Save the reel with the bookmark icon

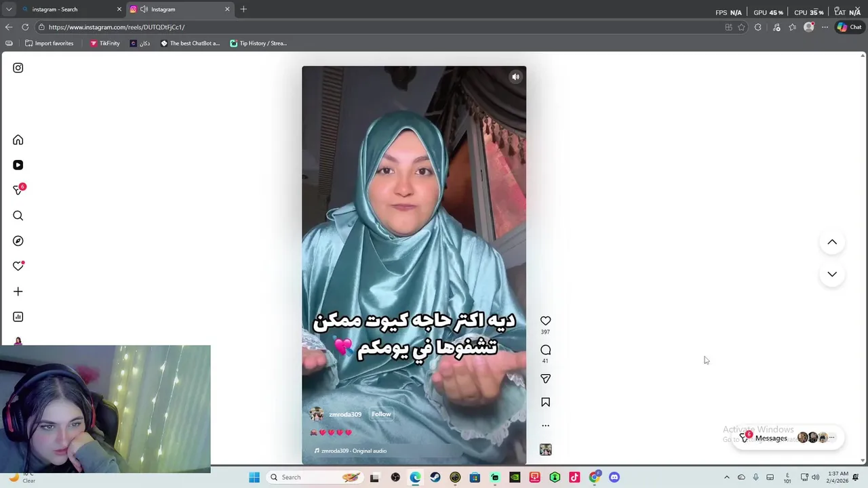(545, 403)
